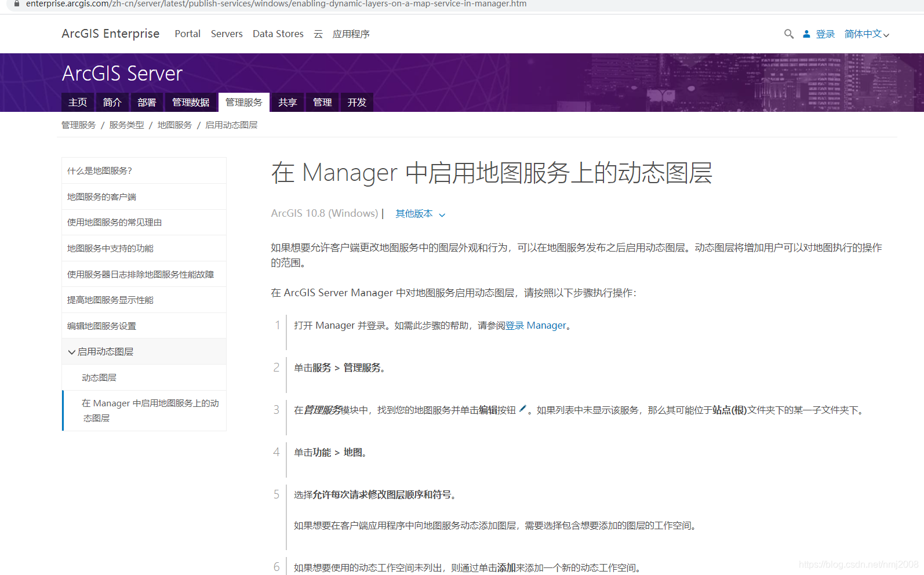Click the 登录 sign-in link
Screen dimensions: 924x575
point(825,34)
